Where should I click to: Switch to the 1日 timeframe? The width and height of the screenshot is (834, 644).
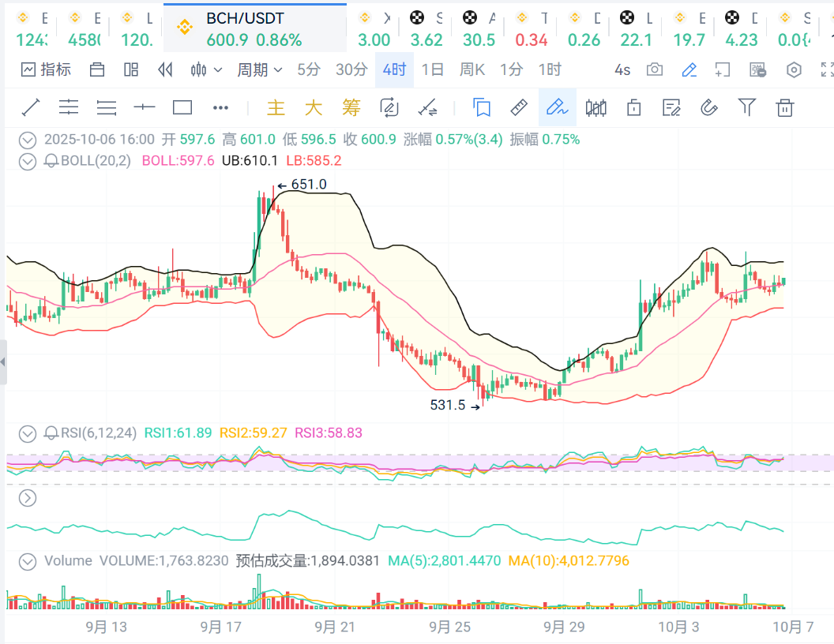tap(432, 69)
